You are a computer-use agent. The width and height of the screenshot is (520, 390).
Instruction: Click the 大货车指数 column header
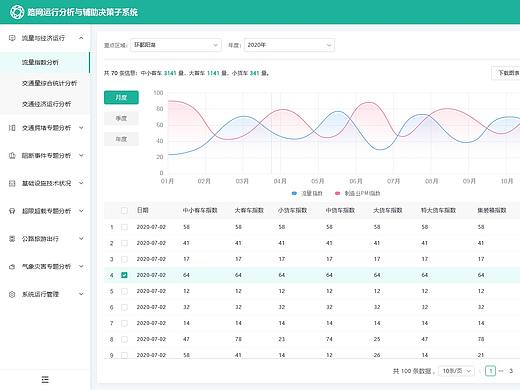point(388,210)
